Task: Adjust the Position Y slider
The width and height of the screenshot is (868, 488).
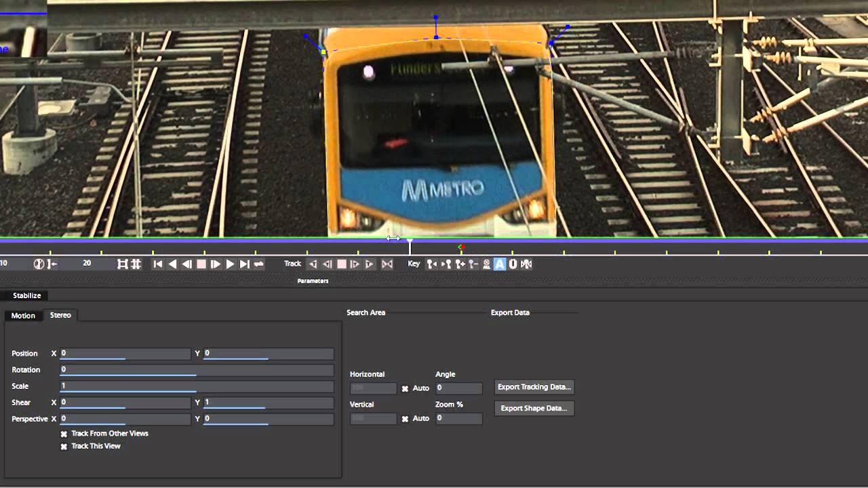Action: (x=269, y=354)
